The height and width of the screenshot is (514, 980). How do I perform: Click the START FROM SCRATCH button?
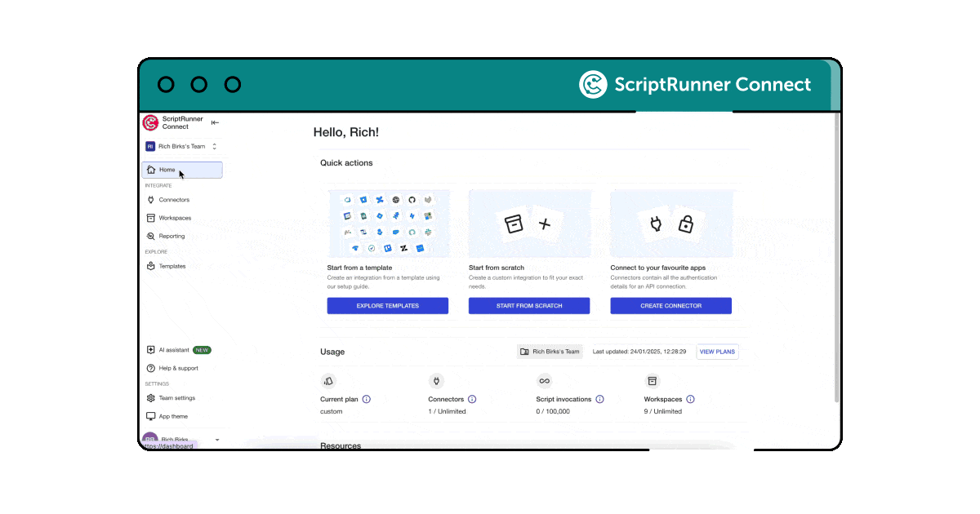(529, 306)
